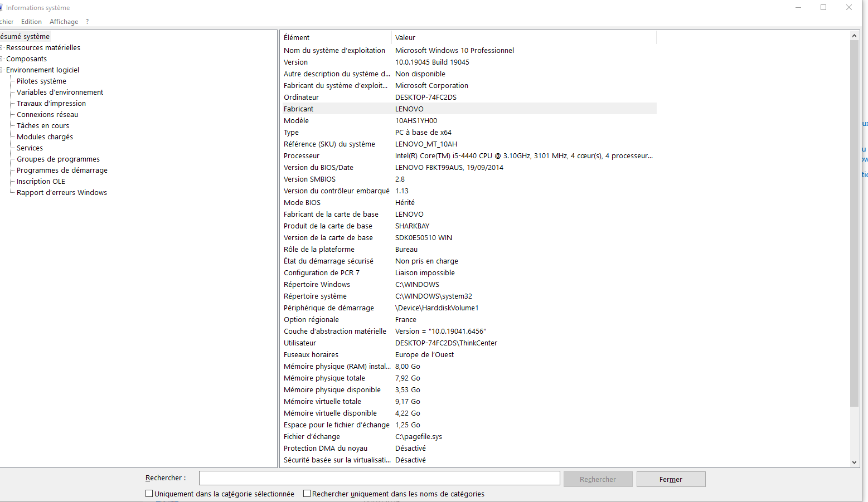Select Variables d'environnement in the tree
This screenshot has width=868, height=502.
[x=60, y=92]
